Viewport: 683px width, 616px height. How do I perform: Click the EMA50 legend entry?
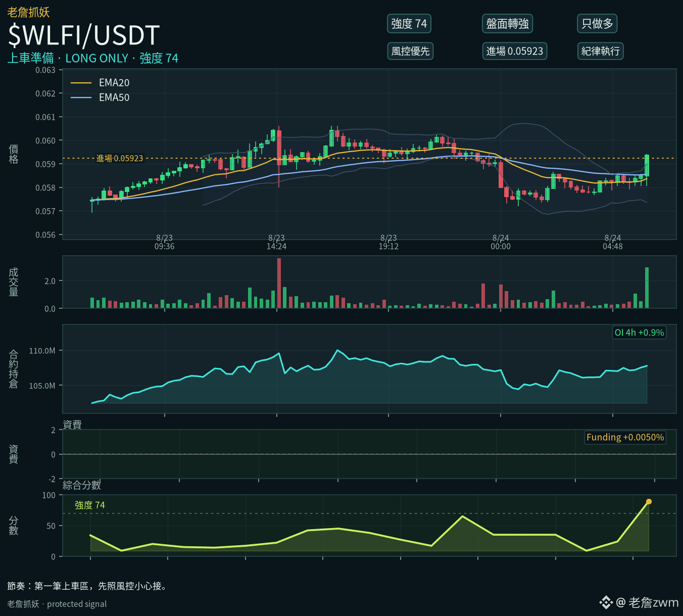100,98
